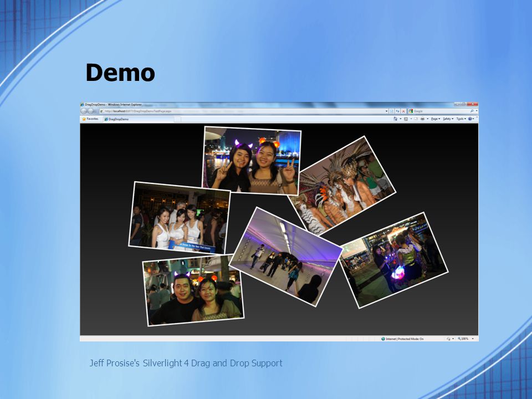Click the Feeds icon in command bar

(x=406, y=119)
